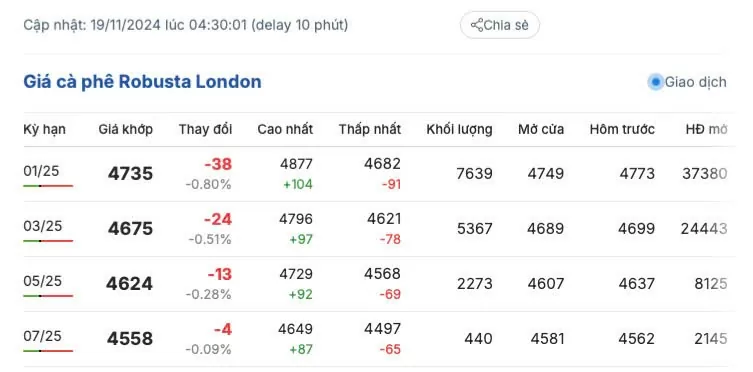Click the share icon beside Chia sẻ
The height and width of the screenshot is (372, 753).
coord(476,25)
